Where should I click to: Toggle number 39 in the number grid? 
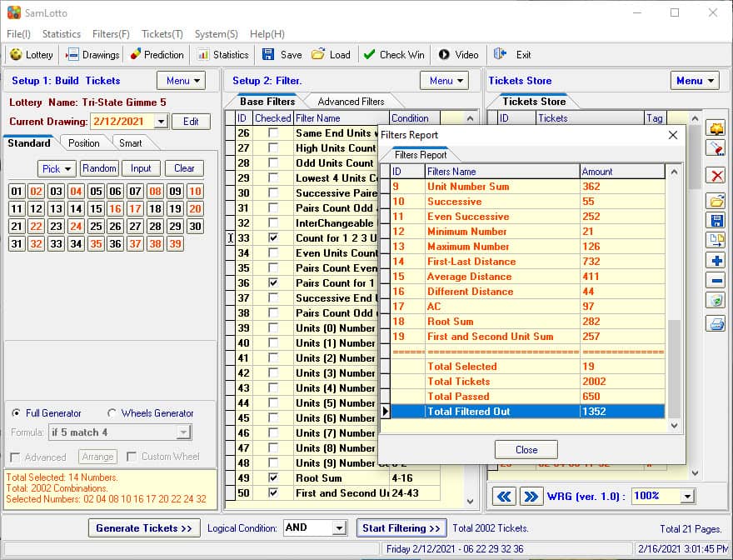click(175, 243)
